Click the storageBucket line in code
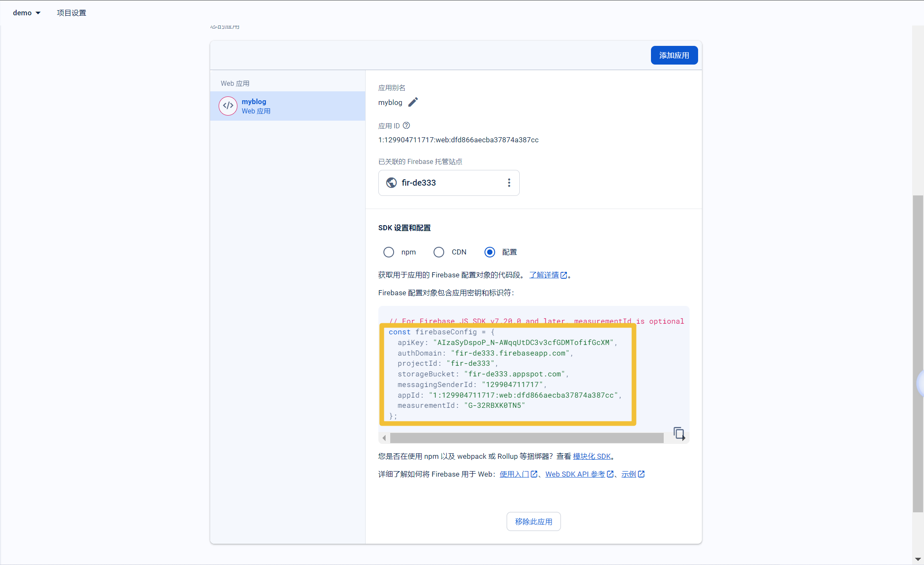This screenshot has height=565, width=924. 483,374
